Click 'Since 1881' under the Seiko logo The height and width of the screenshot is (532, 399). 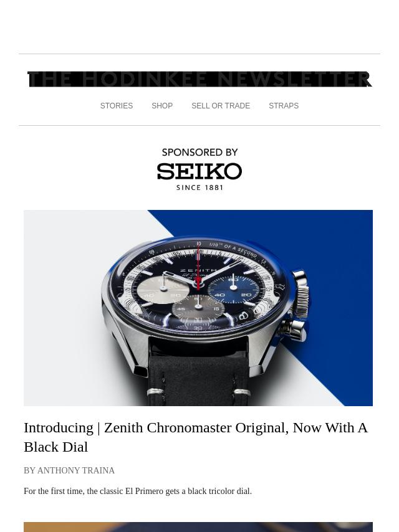click(x=199, y=188)
